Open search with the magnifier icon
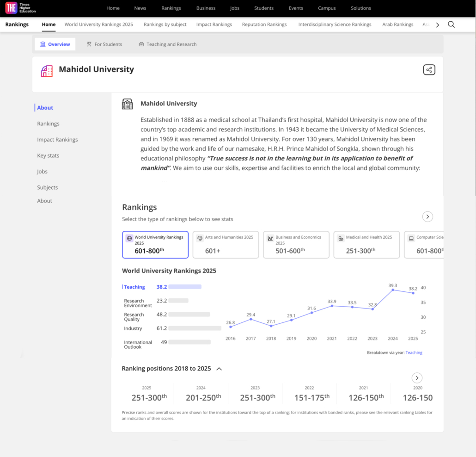The width and height of the screenshot is (476, 457). pos(451,25)
